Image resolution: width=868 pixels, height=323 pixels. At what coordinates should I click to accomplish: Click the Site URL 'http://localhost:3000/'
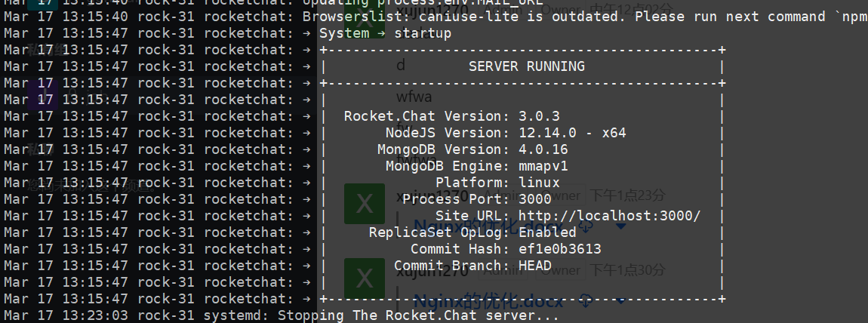(609, 216)
